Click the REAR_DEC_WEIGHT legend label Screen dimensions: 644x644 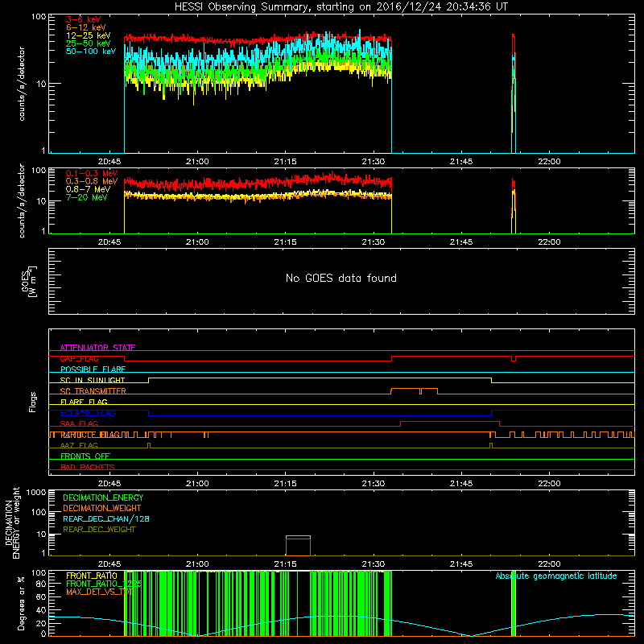99,530
